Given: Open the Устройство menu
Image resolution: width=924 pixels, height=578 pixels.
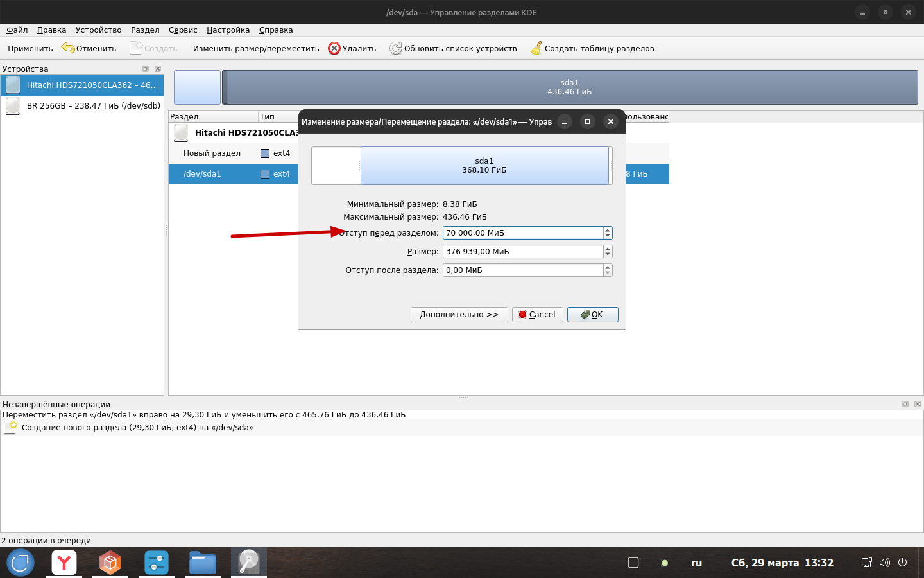Looking at the screenshot, I should click(98, 30).
